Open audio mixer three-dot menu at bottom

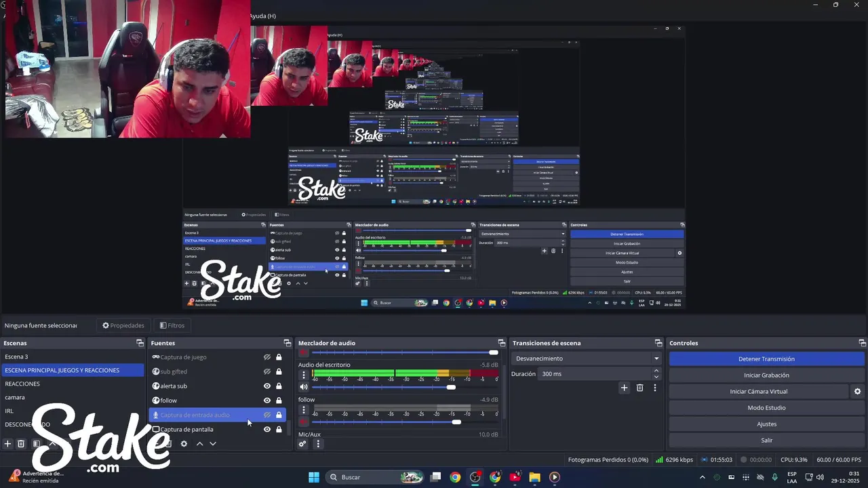click(318, 444)
